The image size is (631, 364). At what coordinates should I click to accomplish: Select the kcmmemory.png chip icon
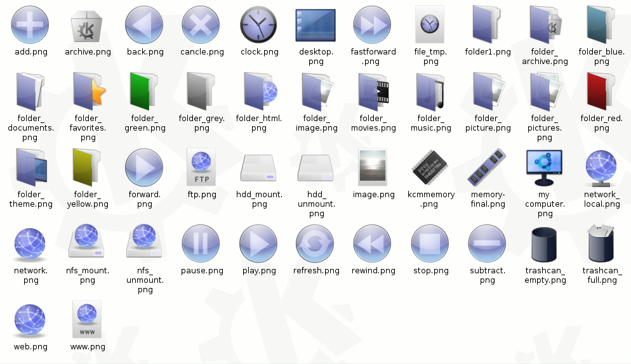[x=430, y=167]
